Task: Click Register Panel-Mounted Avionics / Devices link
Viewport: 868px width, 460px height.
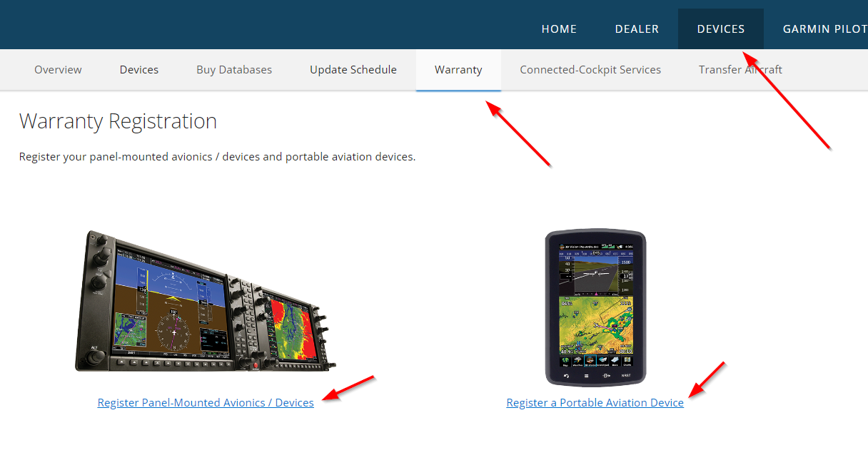Action: (x=206, y=403)
